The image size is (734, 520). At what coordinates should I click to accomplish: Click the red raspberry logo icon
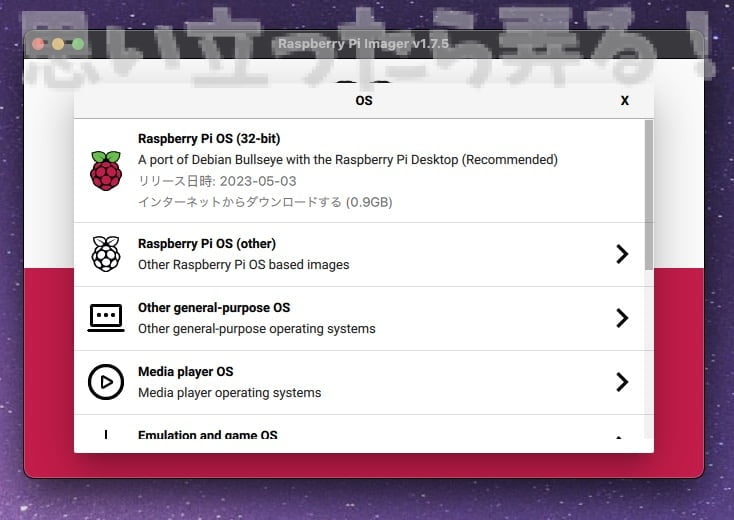coord(105,171)
